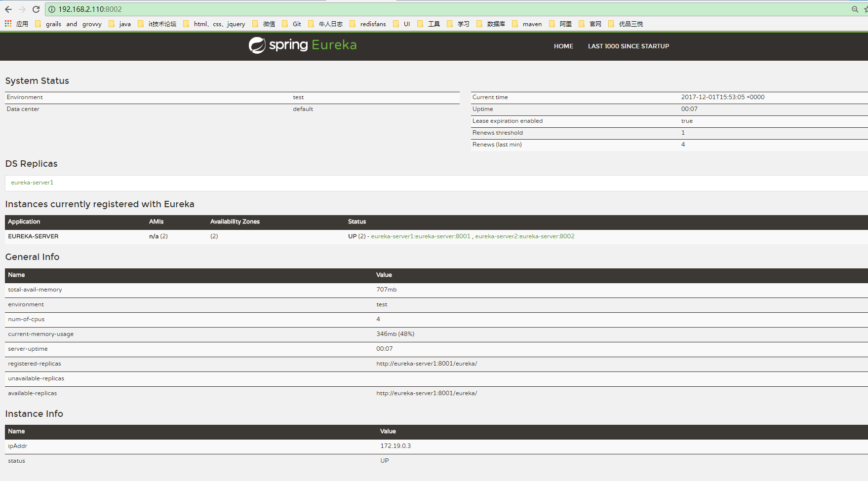Click the site info icon in address bar
Image resolution: width=868 pixels, height=481 pixels.
52,9
